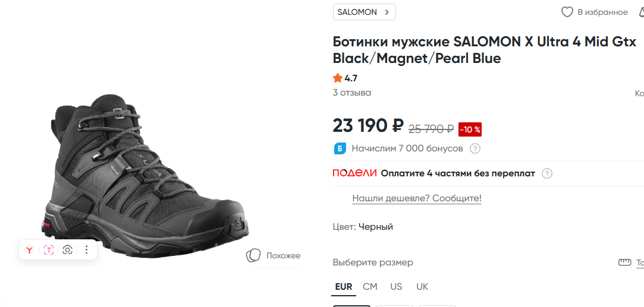This screenshot has height=307, width=644.
Task: Switch to the CM size tab
Action: click(370, 287)
